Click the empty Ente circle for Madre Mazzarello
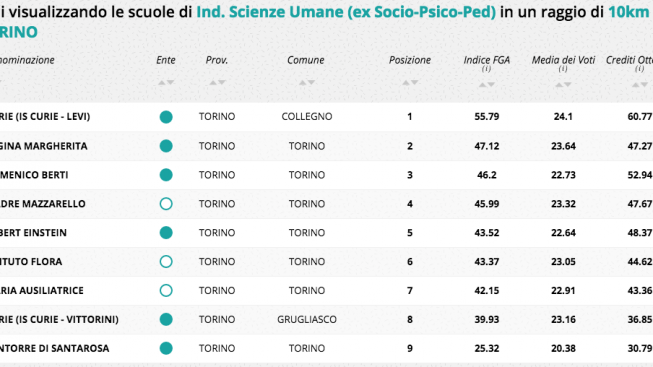This screenshot has height=367, width=653. point(166,204)
